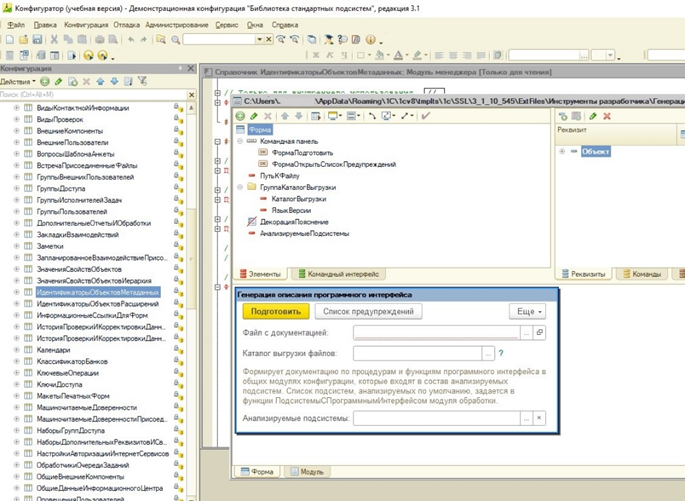Click the configuration tree vertical scrollbar
The width and height of the screenshot is (685, 501).
click(191, 301)
